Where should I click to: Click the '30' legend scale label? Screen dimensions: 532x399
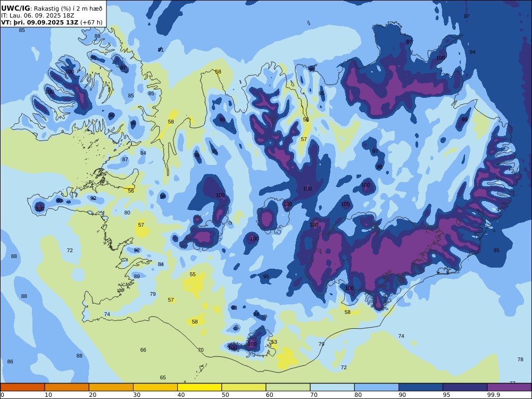coord(137,395)
